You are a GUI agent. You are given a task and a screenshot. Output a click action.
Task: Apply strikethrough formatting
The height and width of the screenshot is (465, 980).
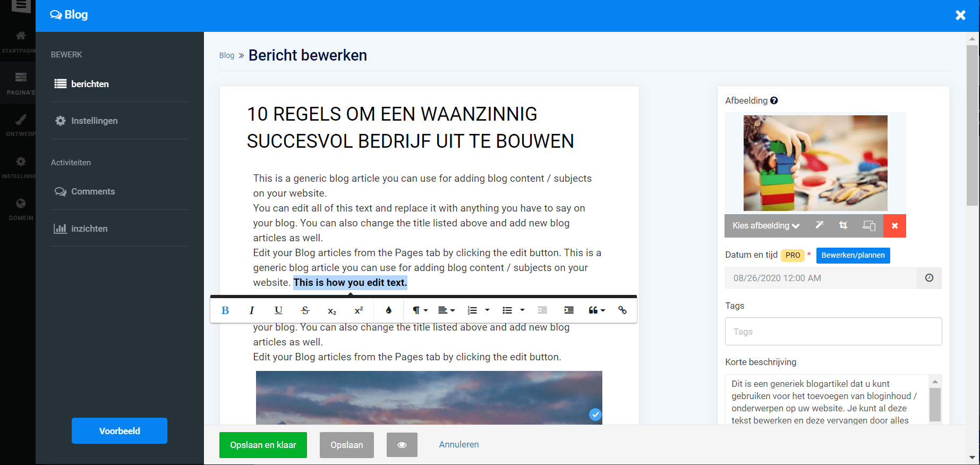[x=305, y=310]
